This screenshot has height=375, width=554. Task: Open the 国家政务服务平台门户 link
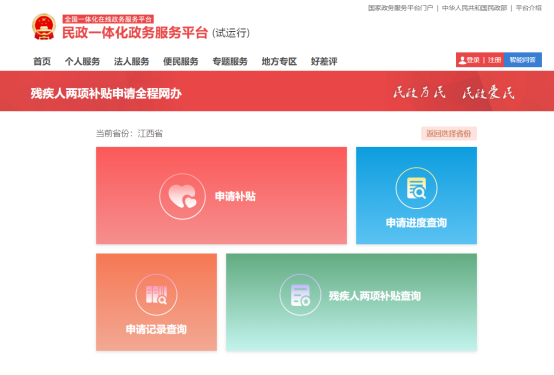(400, 8)
